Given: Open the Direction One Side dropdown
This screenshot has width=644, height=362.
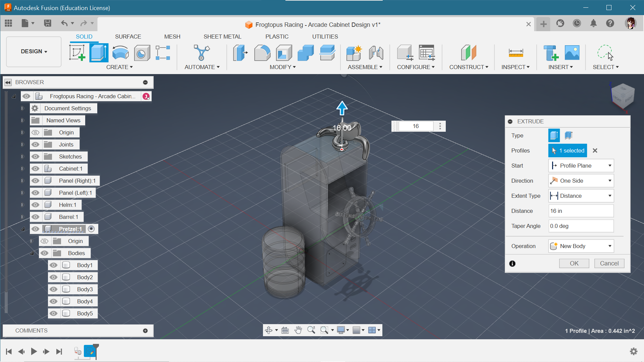Looking at the screenshot, I should [x=581, y=181].
